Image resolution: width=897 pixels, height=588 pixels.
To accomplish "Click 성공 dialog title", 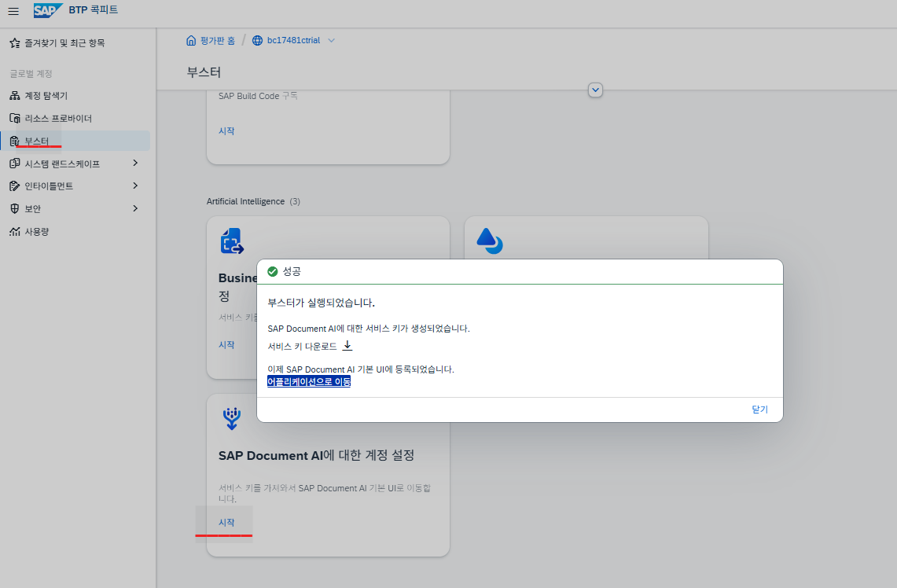I will point(292,272).
